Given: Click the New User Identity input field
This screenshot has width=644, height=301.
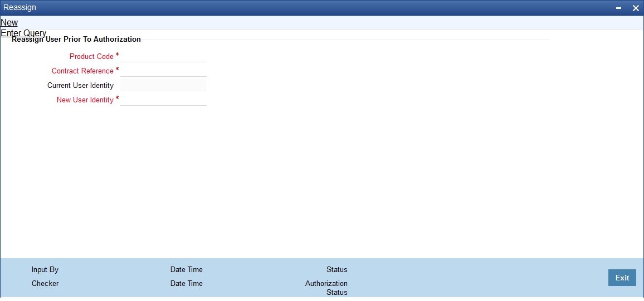Looking at the screenshot, I should coord(163,99).
